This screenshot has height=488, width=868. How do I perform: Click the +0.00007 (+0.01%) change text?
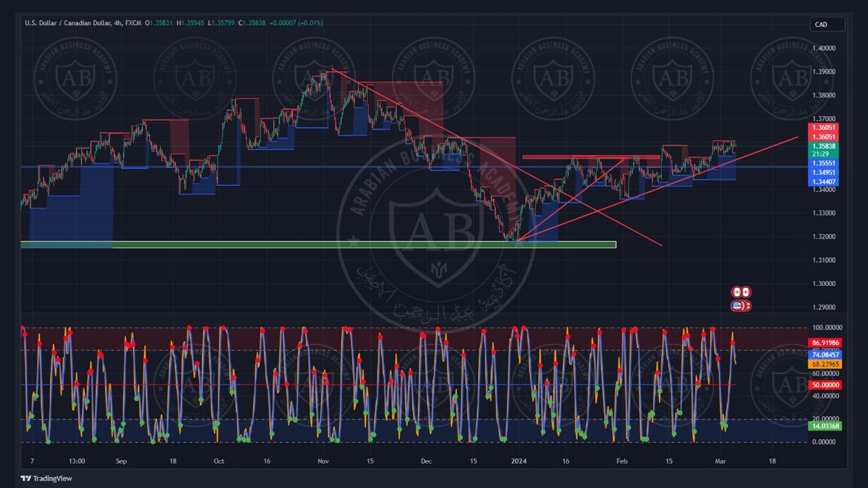[296, 23]
